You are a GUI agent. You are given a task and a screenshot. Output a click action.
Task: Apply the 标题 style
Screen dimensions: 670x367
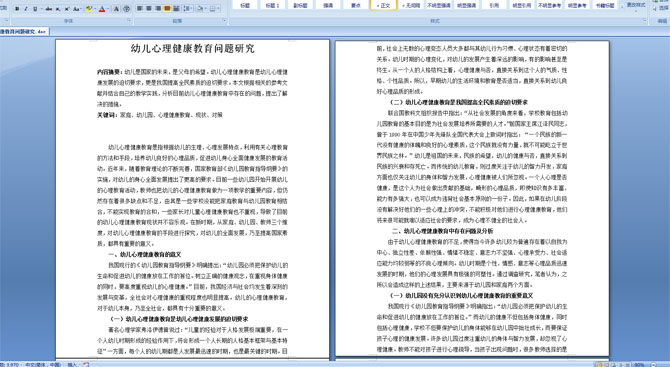coord(245,5)
